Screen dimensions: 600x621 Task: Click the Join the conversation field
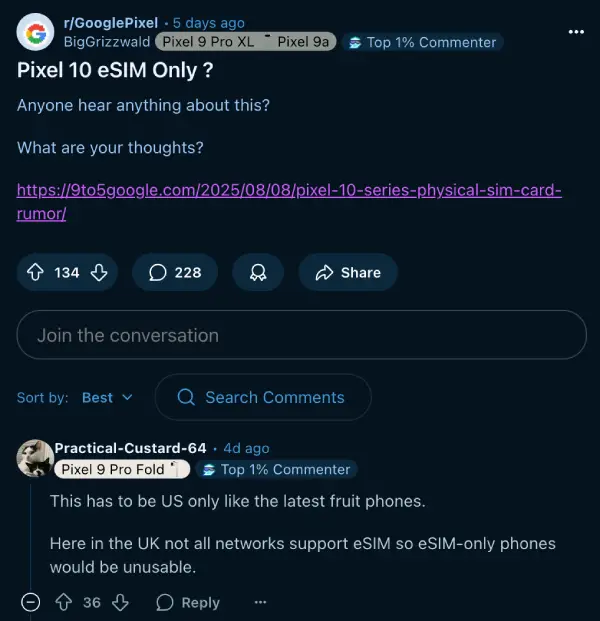click(x=301, y=335)
